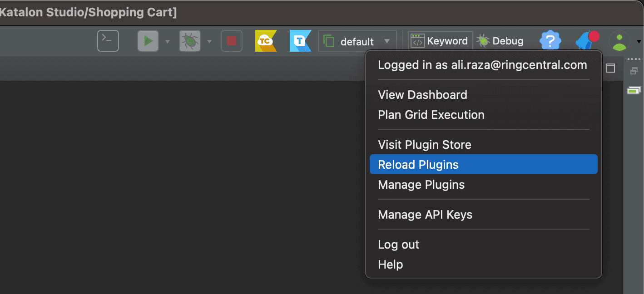Expand the Debug options dropdown arrow
The image size is (644, 294).
click(x=209, y=41)
